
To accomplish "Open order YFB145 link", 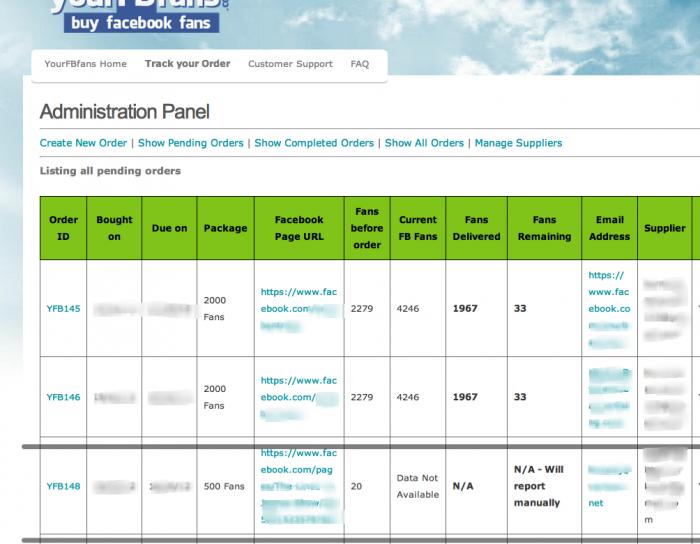I will pos(63,308).
